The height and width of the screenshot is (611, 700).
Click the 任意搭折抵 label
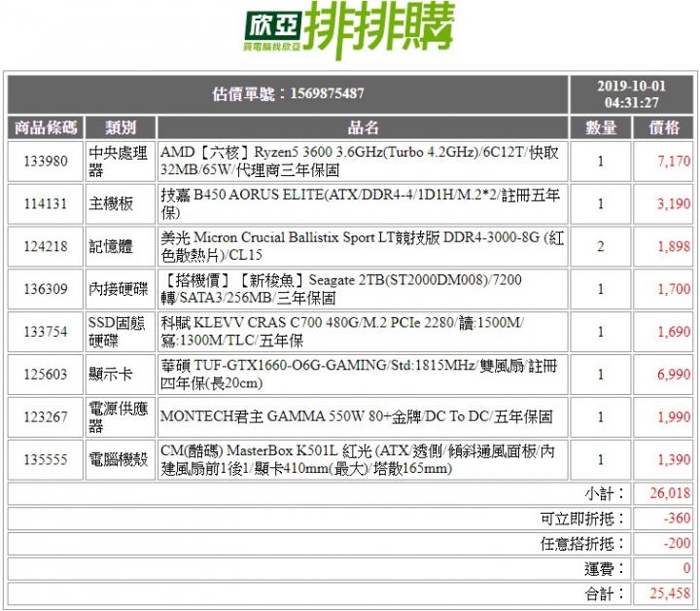click(582, 544)
